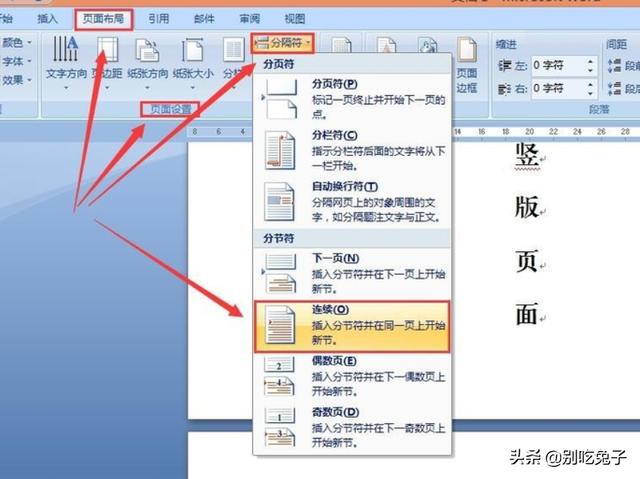Viewport: 640px width, 479px height.
Task: Switch to the 视图 tab
Action: click(294, 19)
